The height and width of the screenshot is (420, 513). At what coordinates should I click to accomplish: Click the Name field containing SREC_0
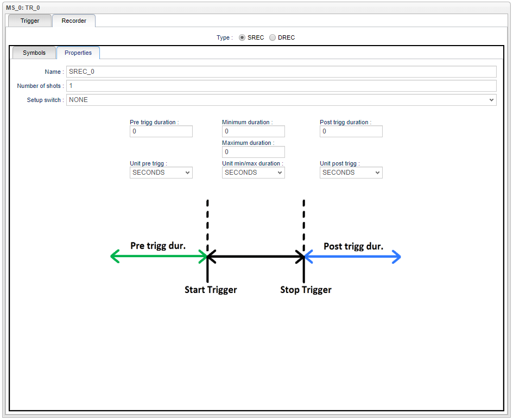281,72
